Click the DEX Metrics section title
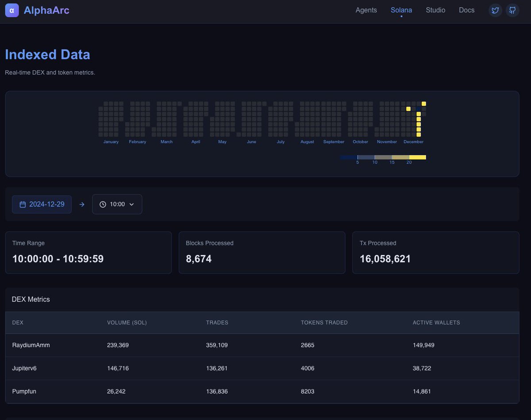The width and height of the screenshot is (531, 420). point(31,299)
